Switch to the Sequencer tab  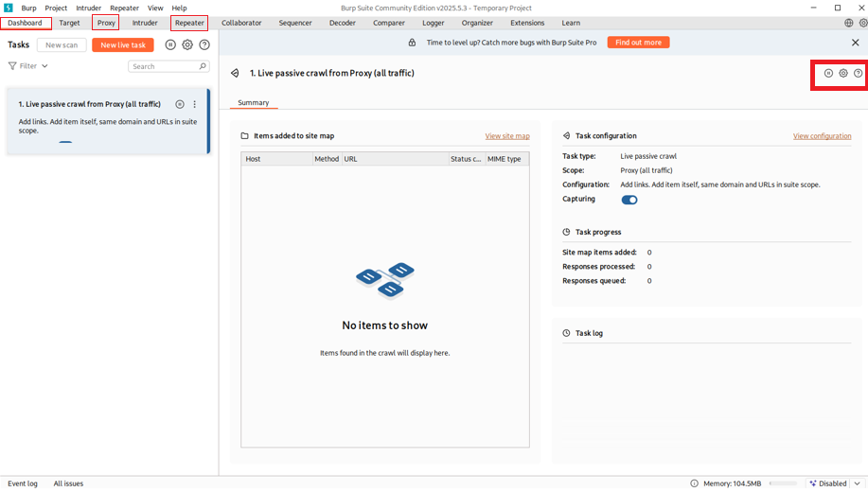click(295, 23)
